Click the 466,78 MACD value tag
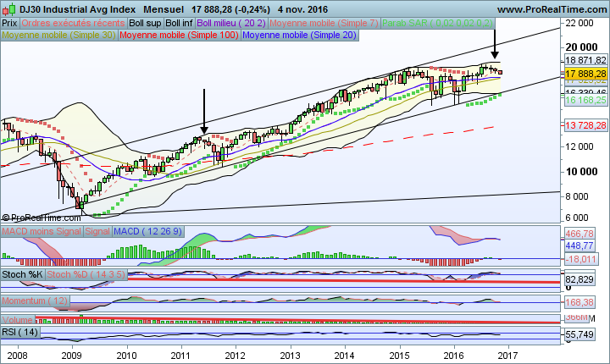The height and width of the screenshot is (364, 610). coord(579,234)
